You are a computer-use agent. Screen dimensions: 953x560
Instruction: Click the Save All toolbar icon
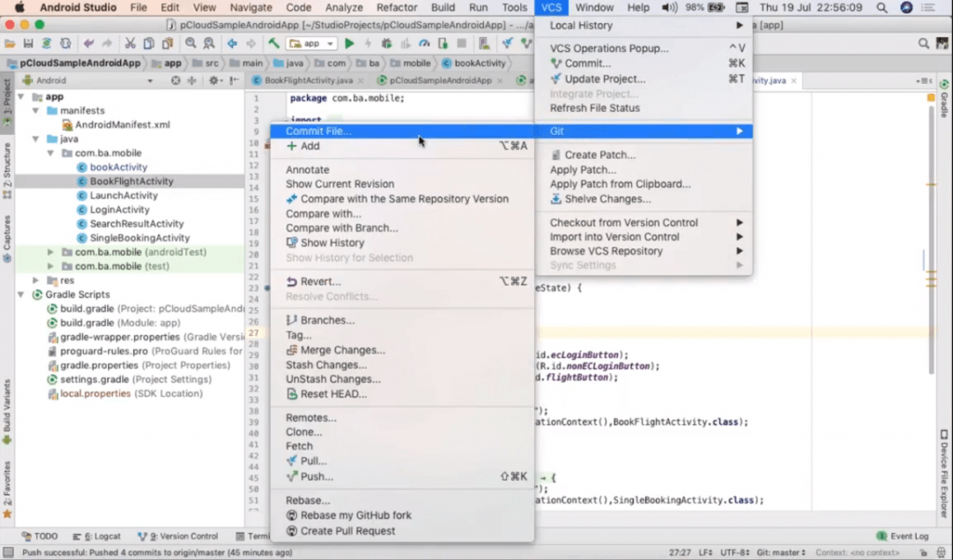(x=28, y=44)
